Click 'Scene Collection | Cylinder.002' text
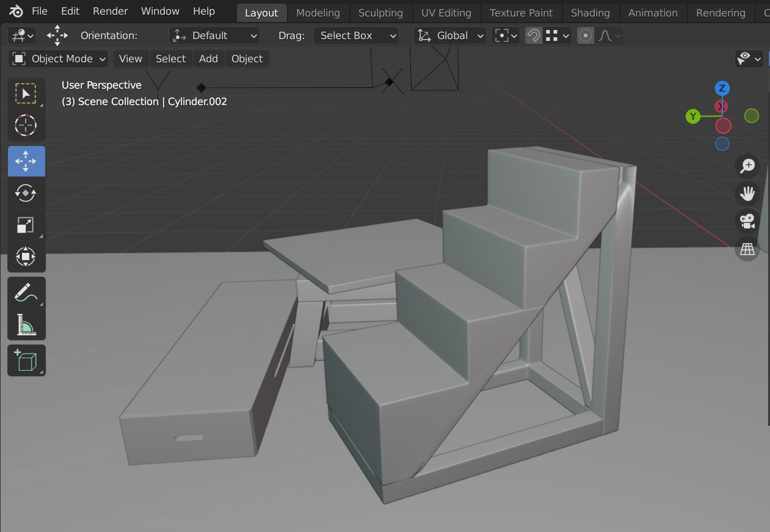 (144, 101)
